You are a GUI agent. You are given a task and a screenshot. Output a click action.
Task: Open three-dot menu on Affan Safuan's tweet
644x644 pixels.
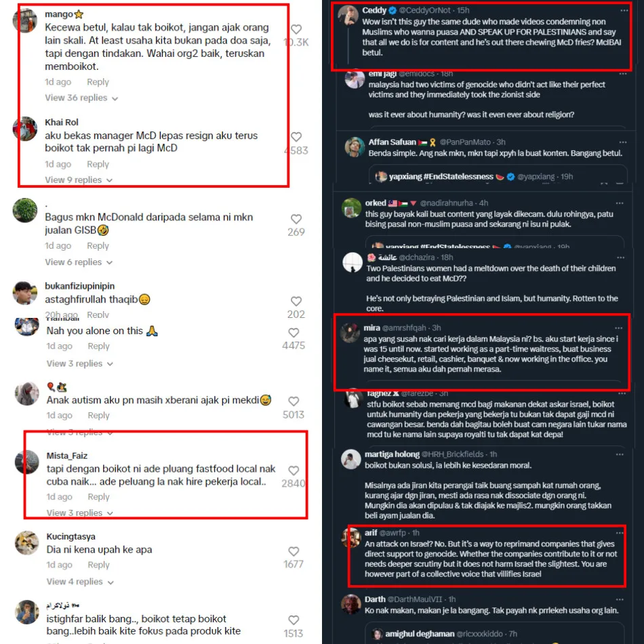[622, 142]
